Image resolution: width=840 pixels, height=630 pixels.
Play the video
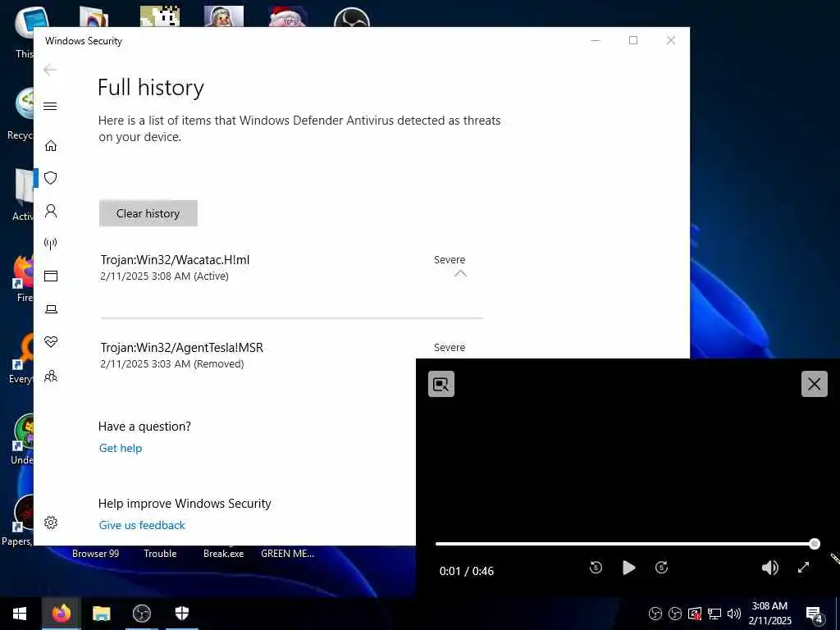(629, 568)
